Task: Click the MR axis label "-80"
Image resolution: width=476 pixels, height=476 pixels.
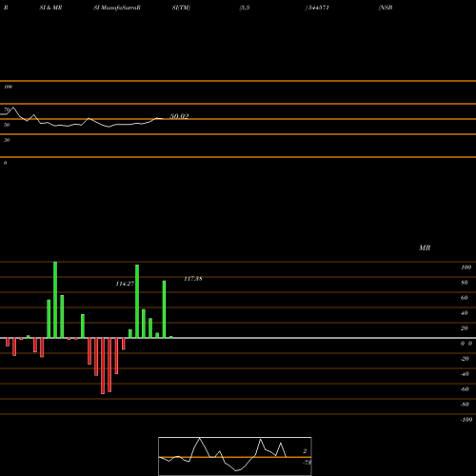Action: (x=465, y=405)
